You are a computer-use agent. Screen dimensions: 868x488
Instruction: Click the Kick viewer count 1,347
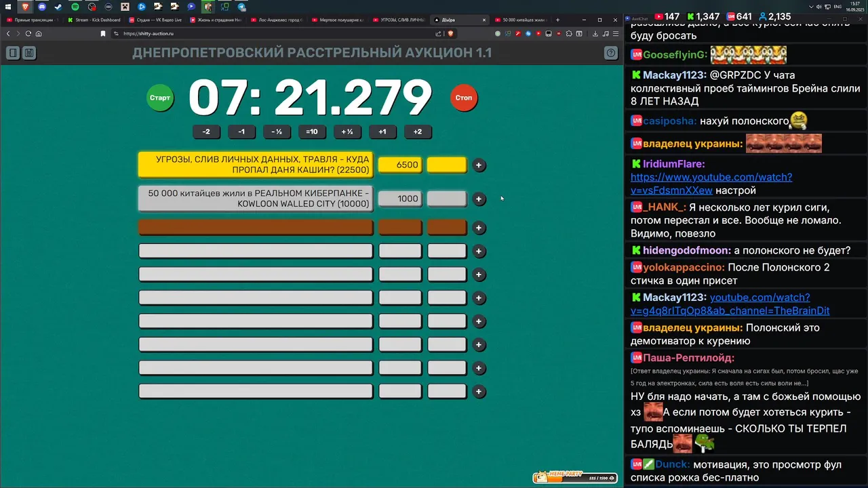pyautogui.click(x=703, y=16)
